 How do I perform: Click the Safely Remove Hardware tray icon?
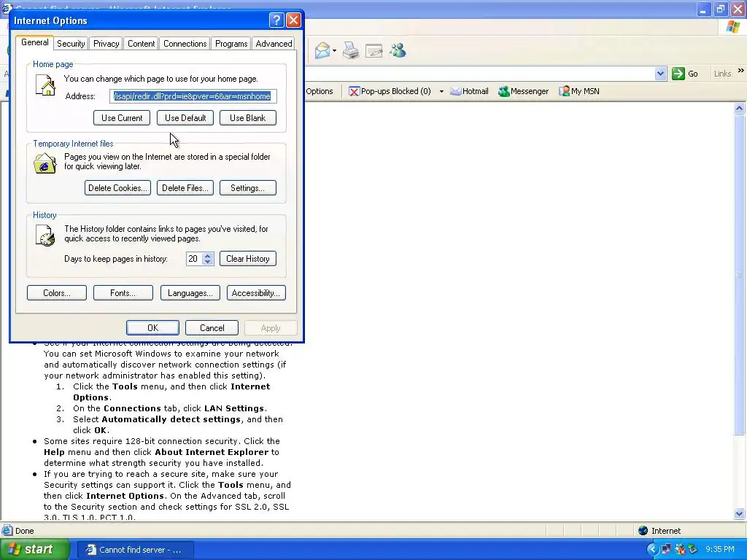tap(693, 550)
